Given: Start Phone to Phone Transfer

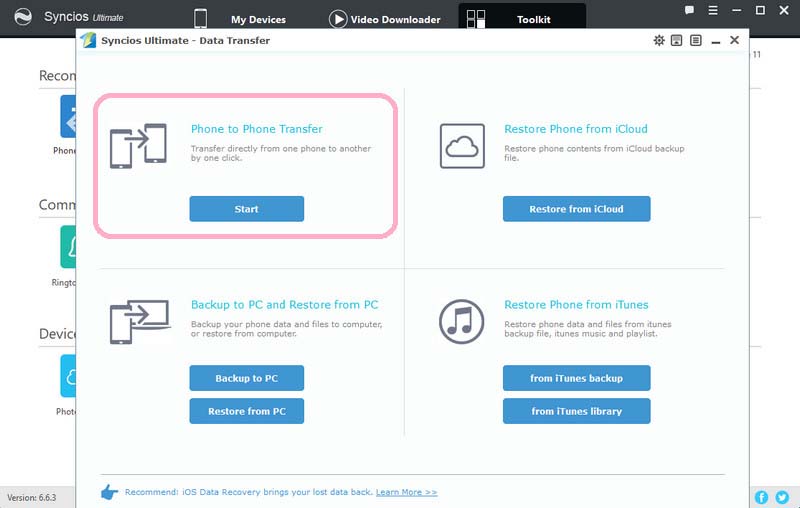Looking at the screenshot, I should click(x=246, y=209).
